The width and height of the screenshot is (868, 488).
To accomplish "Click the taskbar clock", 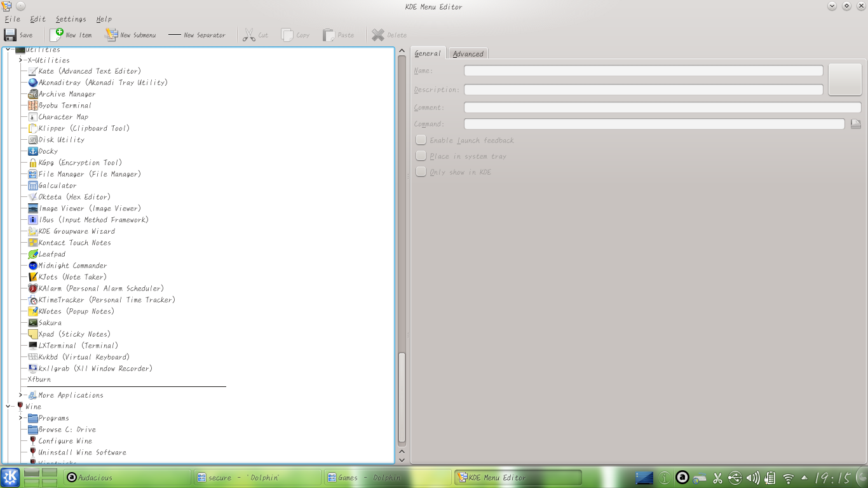I will 833,478.
